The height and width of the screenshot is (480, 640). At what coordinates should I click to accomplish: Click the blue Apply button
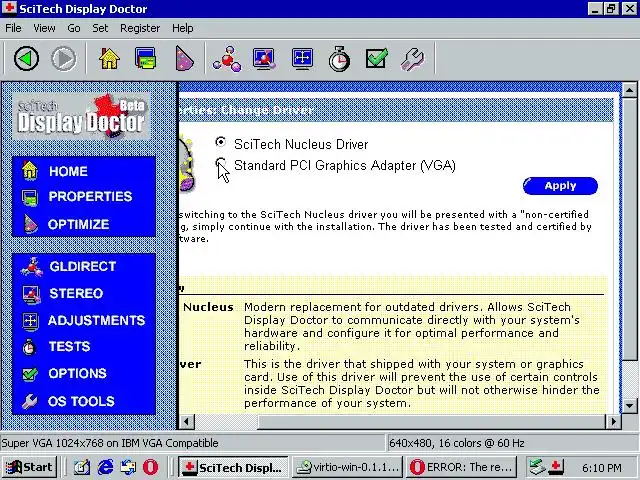tap(560, 186)
